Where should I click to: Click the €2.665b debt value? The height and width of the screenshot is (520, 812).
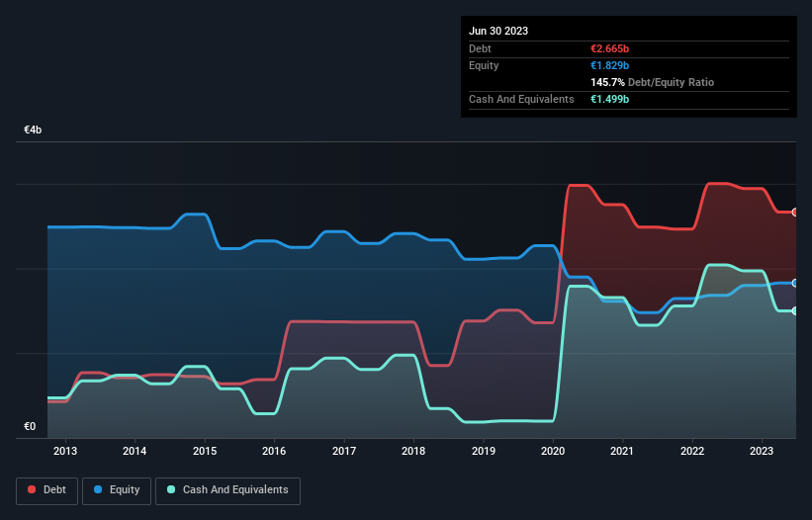(x=609, y=48)
